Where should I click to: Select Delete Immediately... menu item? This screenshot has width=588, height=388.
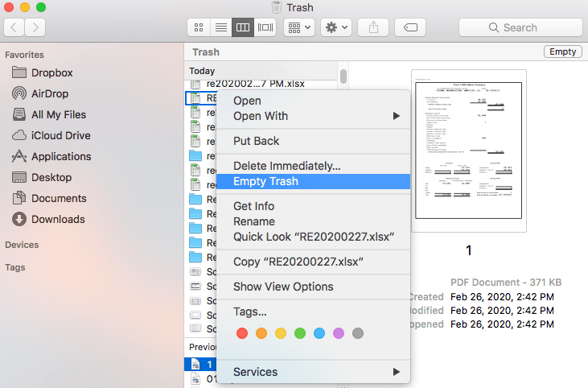[x=314, y=166]
